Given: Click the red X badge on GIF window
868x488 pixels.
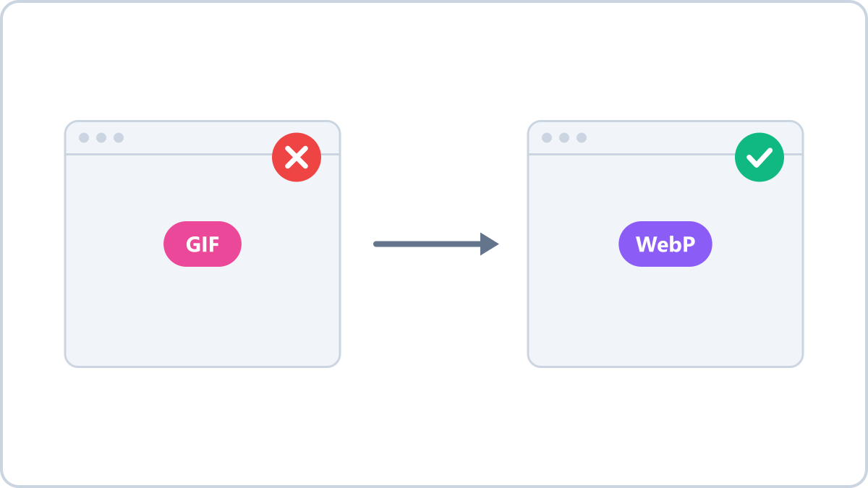Looking at the screenshot, I should 297,157.
